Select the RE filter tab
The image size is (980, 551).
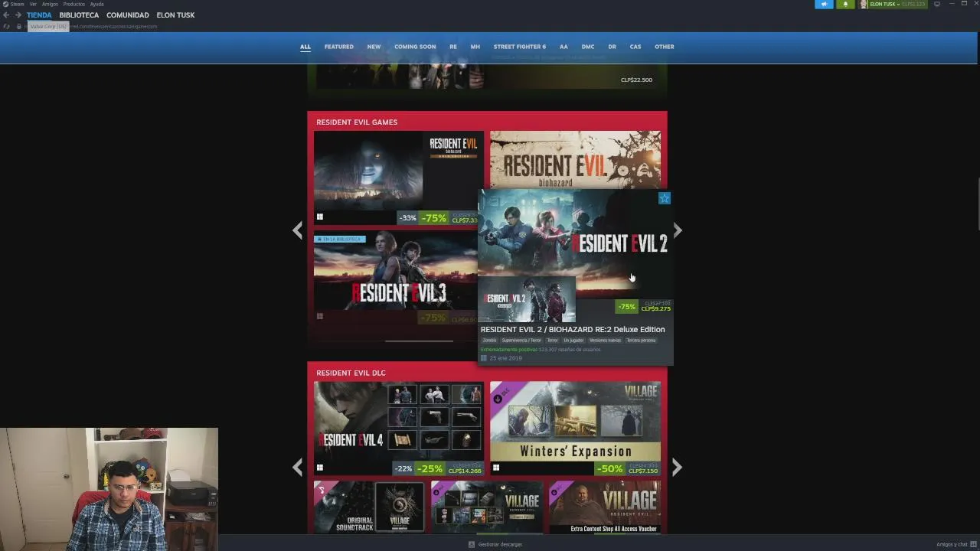coord(453,47)
